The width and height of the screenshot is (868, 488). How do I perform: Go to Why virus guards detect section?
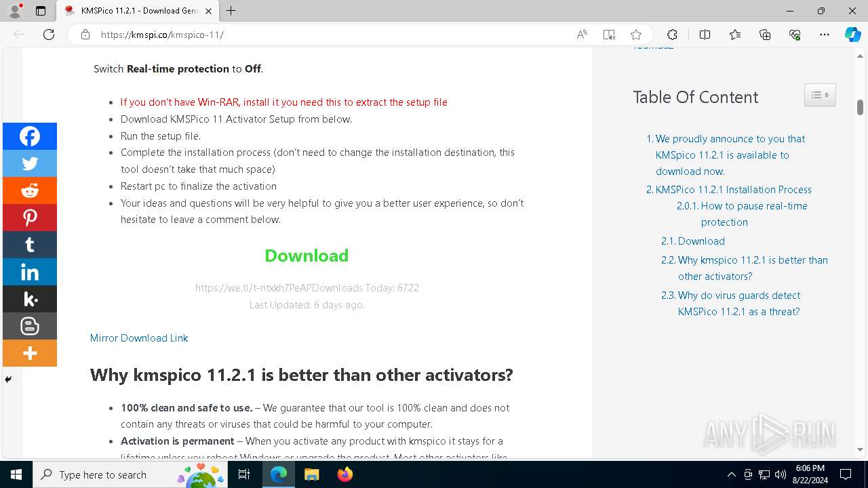tap(739, 304)
